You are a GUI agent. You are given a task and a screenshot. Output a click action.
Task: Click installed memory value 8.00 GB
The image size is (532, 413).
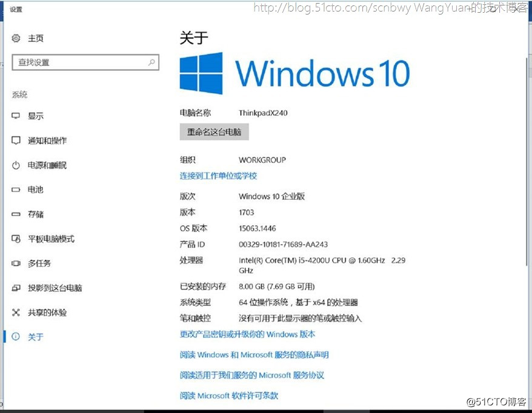click(276, 286)
